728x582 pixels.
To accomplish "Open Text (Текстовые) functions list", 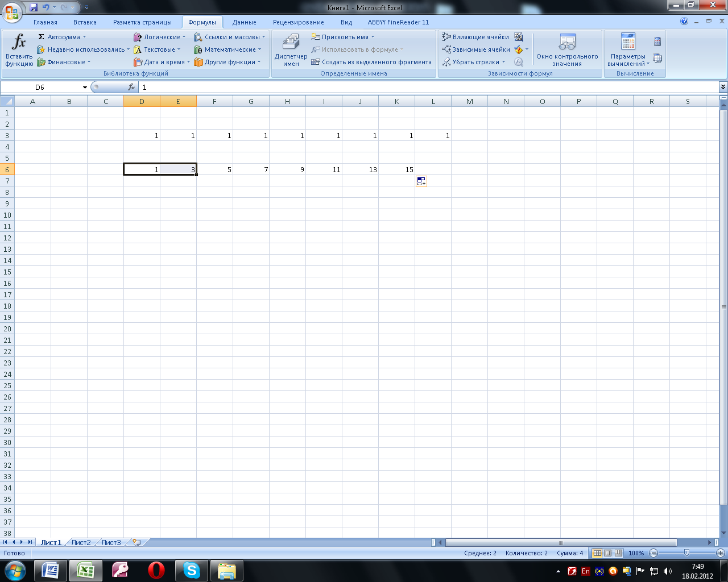I will point(157,49).
